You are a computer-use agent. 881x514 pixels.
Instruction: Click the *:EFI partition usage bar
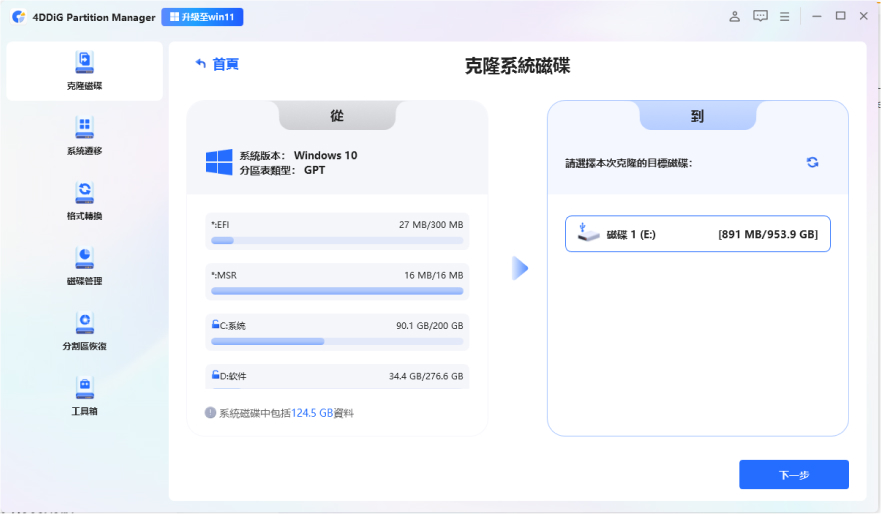point(337,240)
